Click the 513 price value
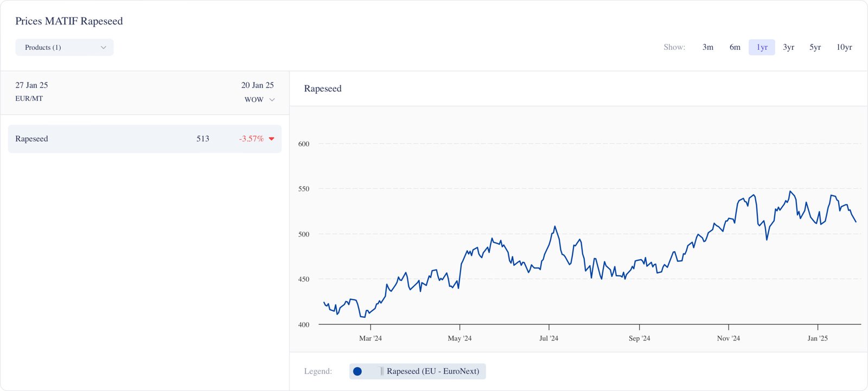This screenshot has width=868, height=391. tap(203, 139)
